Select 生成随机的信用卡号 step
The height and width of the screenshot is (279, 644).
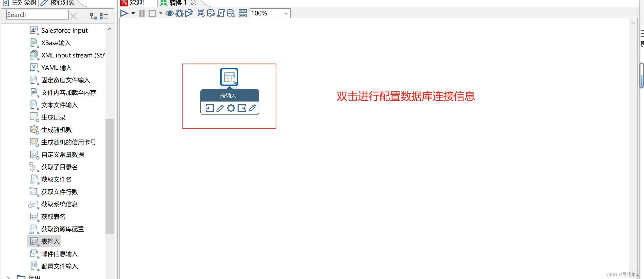pos(68,142)
